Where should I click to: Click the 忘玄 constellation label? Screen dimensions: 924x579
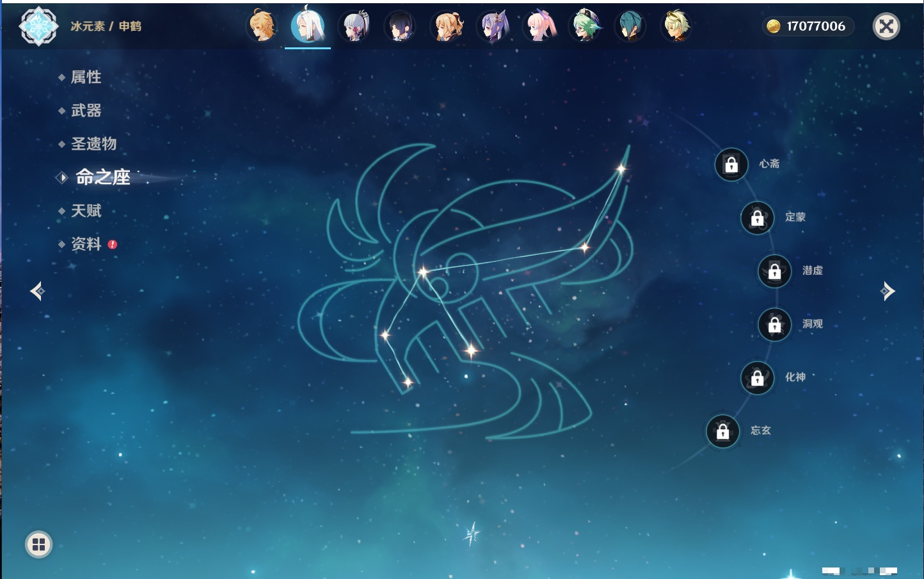click(761, 431)
